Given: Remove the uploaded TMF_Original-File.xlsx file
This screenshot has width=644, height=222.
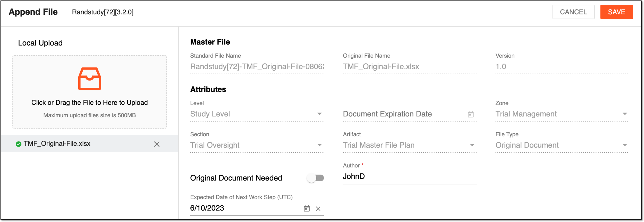Looking at the screenshot, I should coord(157,144).
